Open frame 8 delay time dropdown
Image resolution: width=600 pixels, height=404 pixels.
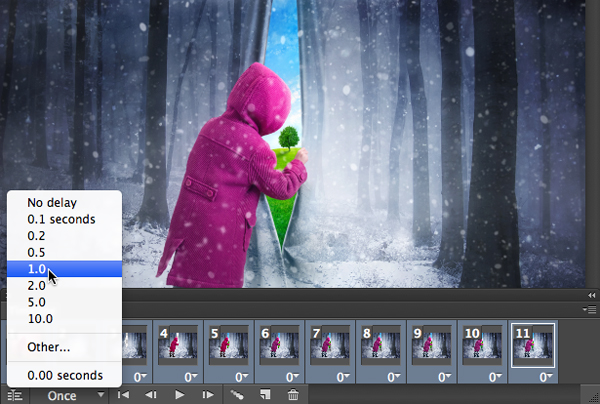[394, 377]
